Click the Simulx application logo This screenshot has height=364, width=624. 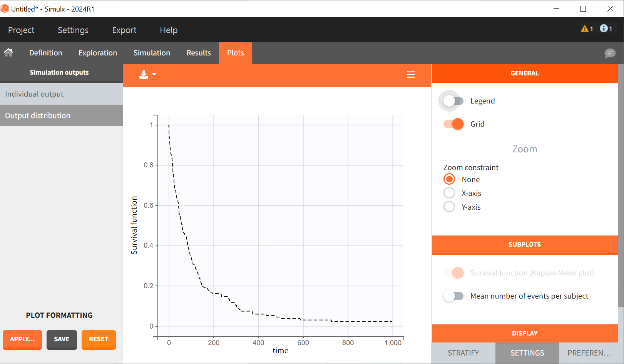pos(5,9)
